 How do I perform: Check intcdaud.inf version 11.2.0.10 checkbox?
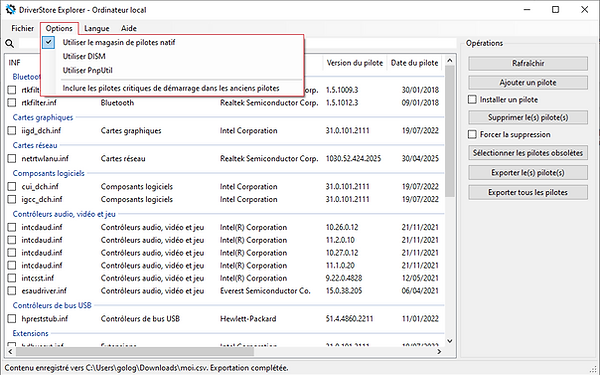point(12,240)
